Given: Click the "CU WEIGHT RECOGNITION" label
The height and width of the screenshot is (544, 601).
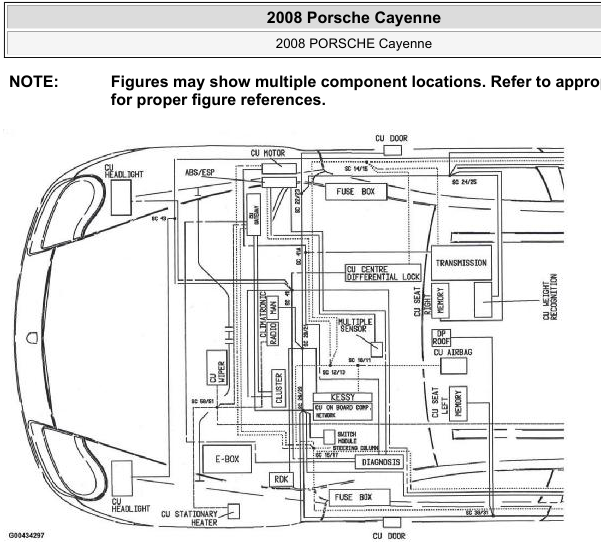Looking at the screenshot, I should pyautogui.click(x=550, y=296).
